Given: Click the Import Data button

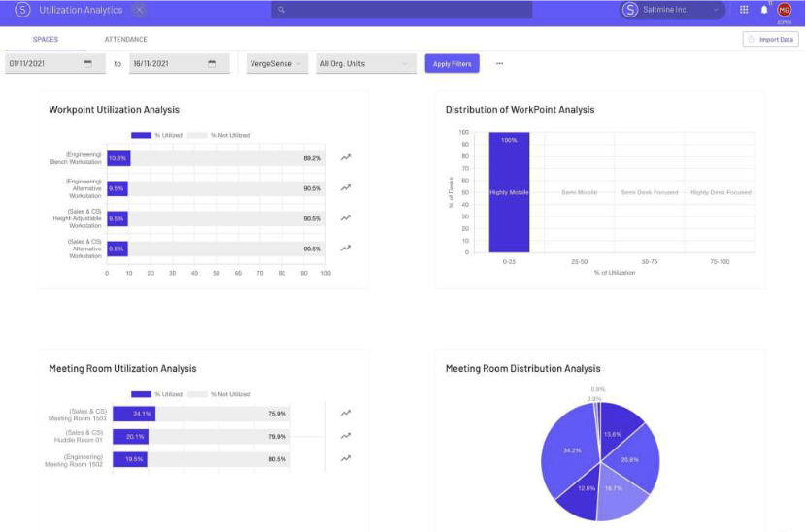Looking at the screenshot, I should [770, 40].
